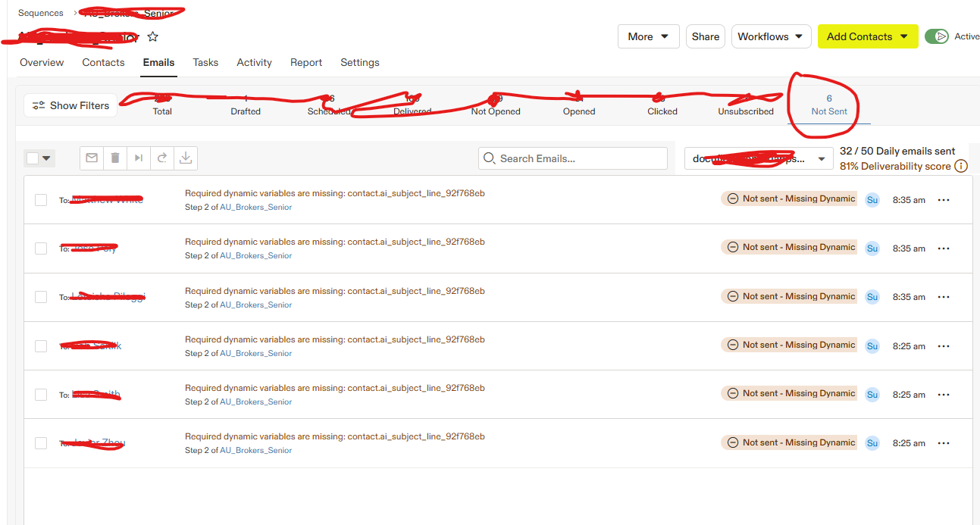The width and height of the screenshot is (980, 525).
Task: Toggle the sequence Active switch
Action: tap(937, 36)
